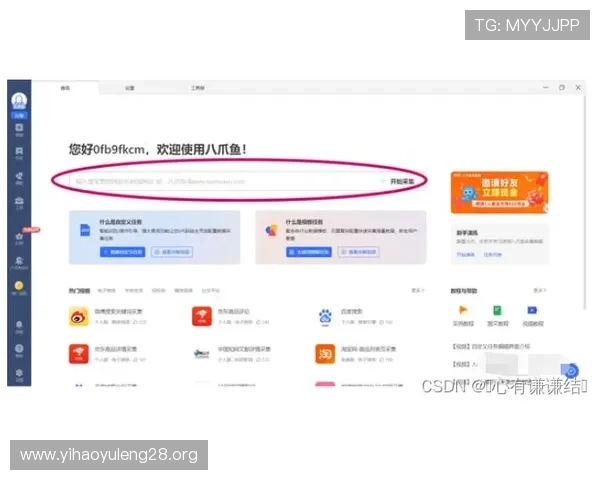Image resolution: width=600 pixels, height=480 pixels.
Task: Click the blue floating assistant icon
Action: pos(571,371)
